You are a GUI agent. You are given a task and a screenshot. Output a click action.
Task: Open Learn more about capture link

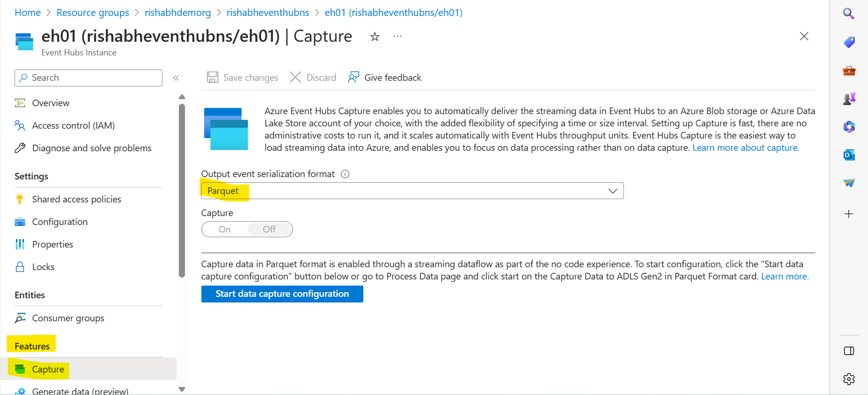click(x=746, y=147)
